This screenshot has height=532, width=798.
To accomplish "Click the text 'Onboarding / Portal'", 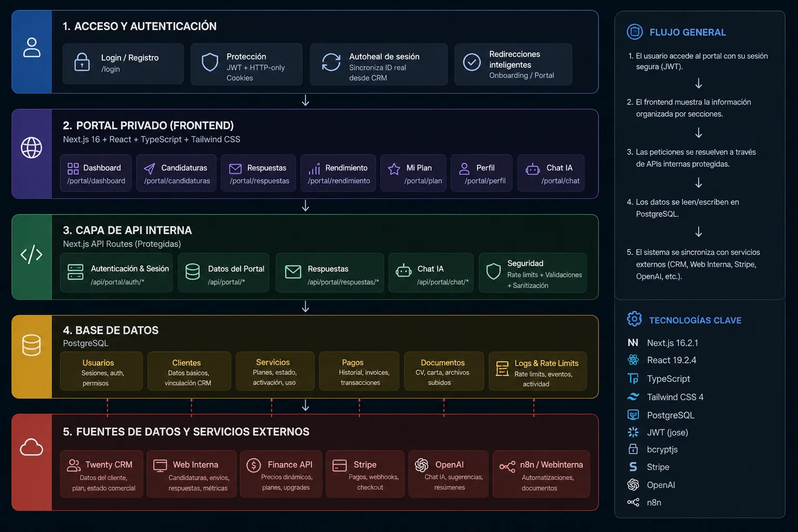I will pyautogui.click(x=522, y=75).
